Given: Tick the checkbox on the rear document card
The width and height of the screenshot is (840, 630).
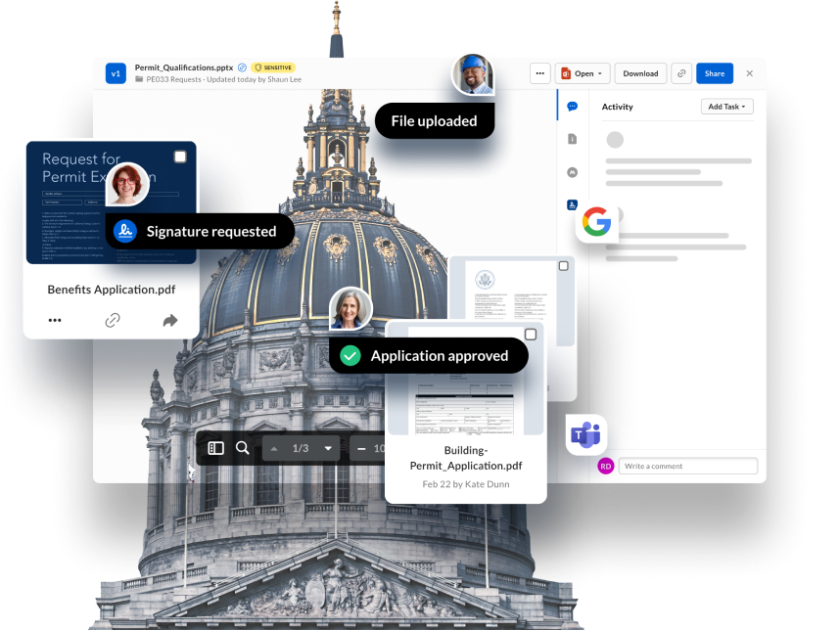Looking at the screenshot, I should 563,266.
